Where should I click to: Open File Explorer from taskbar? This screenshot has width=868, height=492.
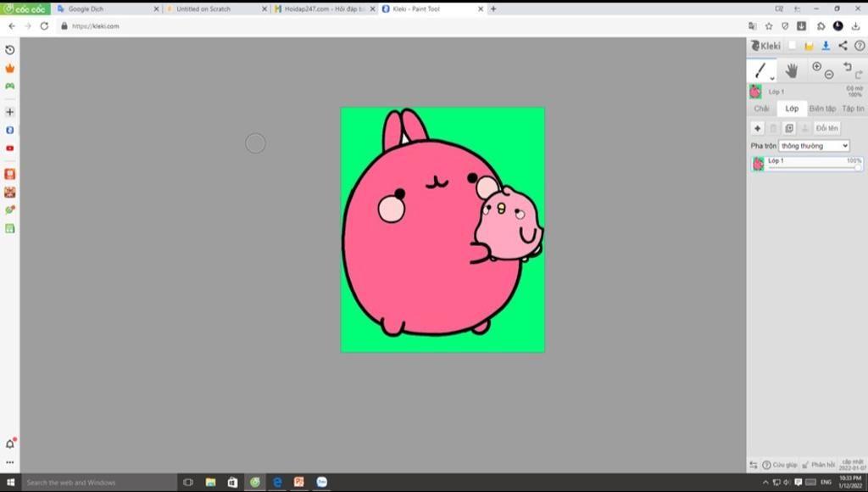[210, 483]
